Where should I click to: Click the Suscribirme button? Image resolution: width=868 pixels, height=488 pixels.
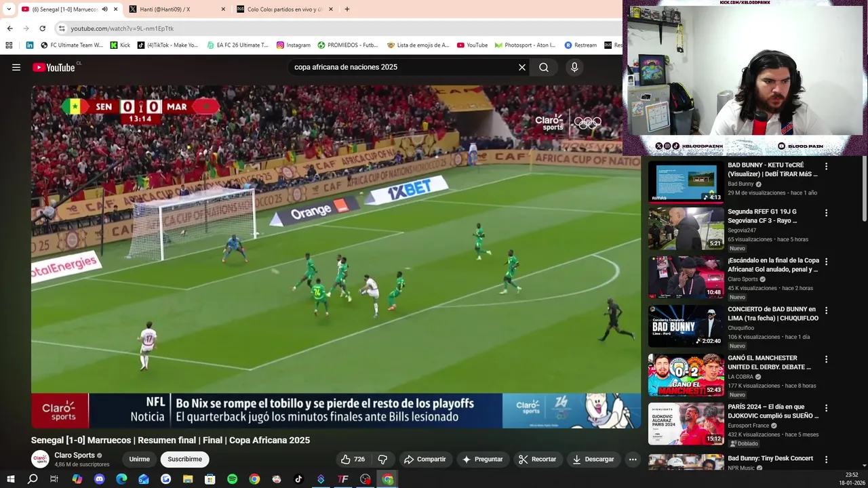(185, 459)
